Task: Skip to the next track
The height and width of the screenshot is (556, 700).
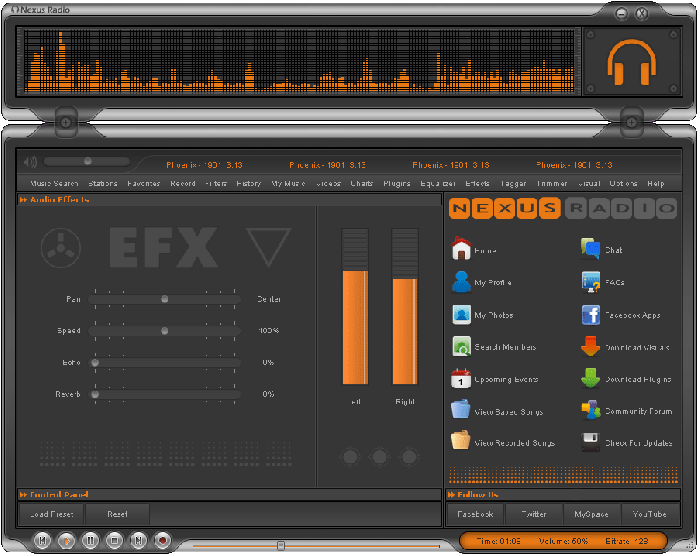Action: [x=138, y=541]
